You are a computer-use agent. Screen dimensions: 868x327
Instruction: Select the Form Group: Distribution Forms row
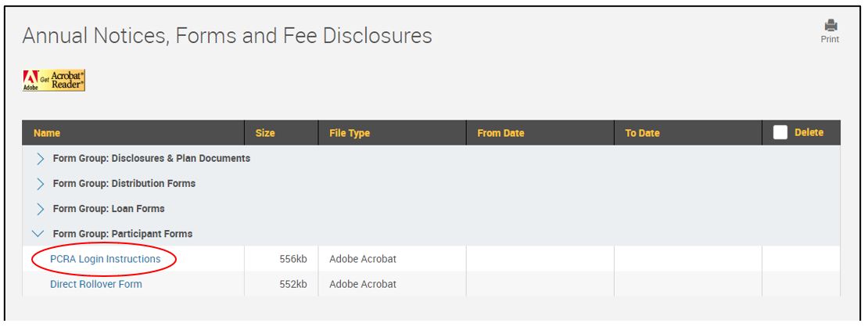(x=124, y=184)
